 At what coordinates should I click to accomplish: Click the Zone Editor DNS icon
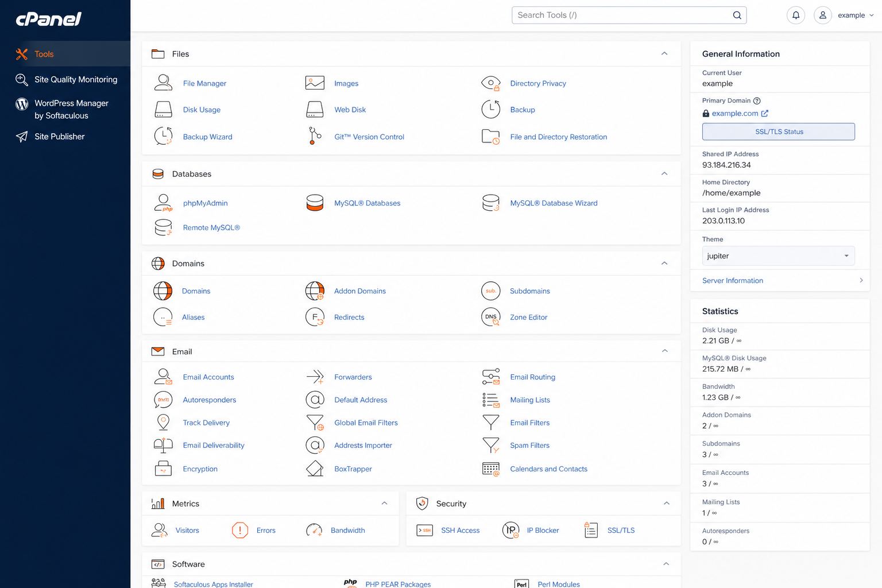[490, 317]
